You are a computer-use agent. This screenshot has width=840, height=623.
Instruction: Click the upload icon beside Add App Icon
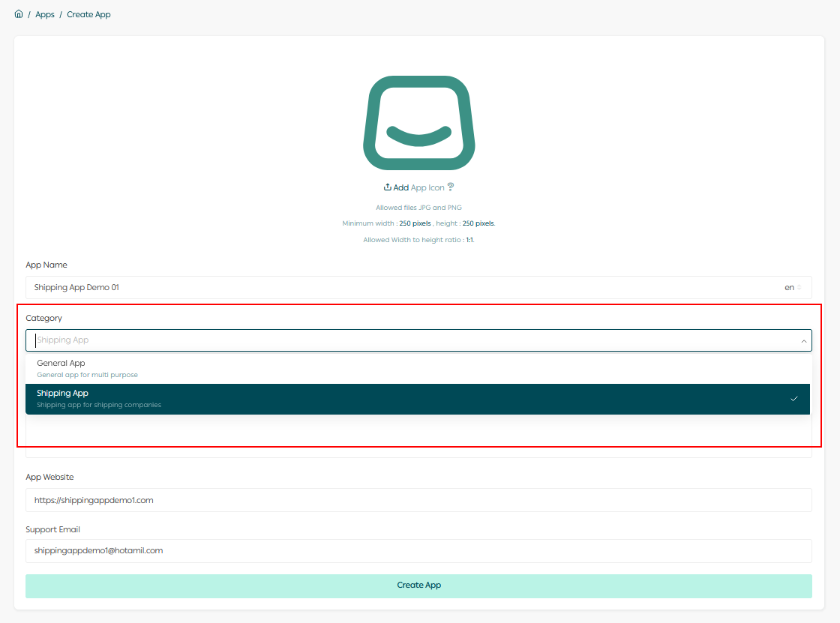387,187
